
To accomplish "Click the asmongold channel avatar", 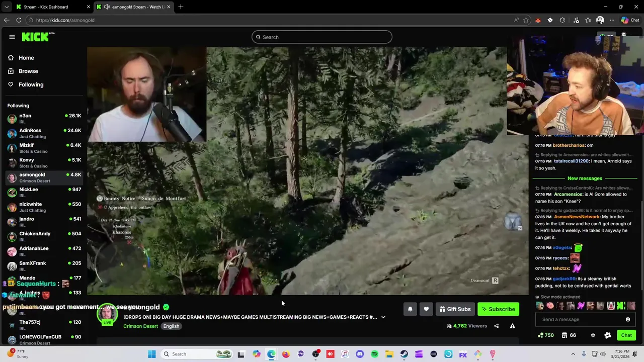I will 107,314.
